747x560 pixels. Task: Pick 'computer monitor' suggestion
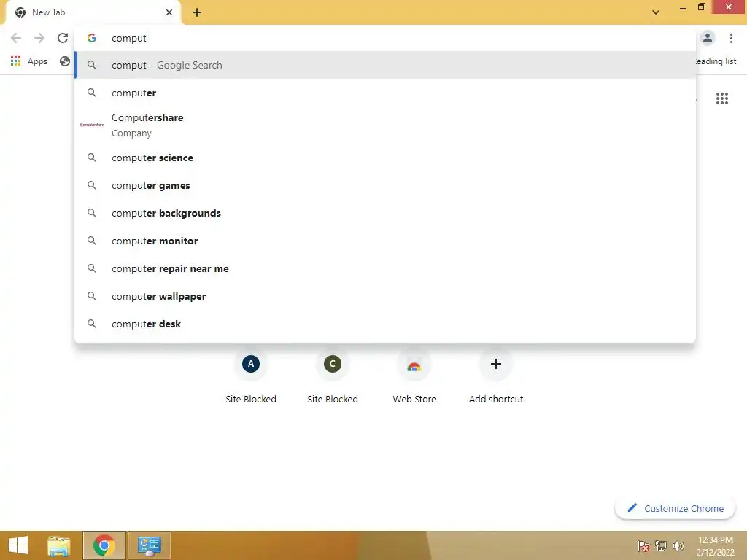tap(385, 241)
